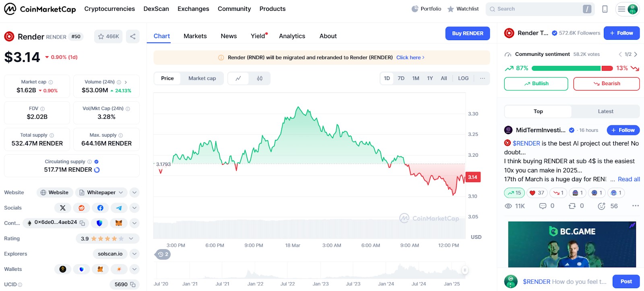Select the All time range
The height and width of the screenshot is (291, 644).
pos(444,78)
